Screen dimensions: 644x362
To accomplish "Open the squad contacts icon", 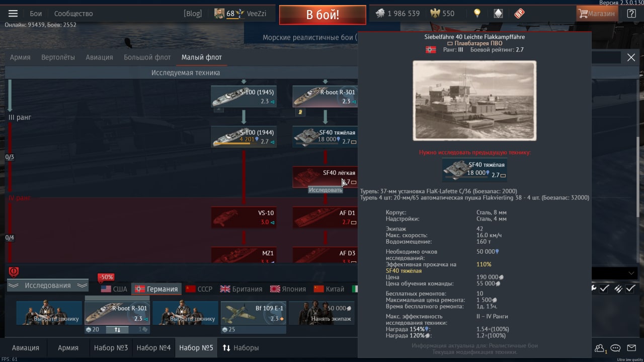I will click(x=600, y=348).
